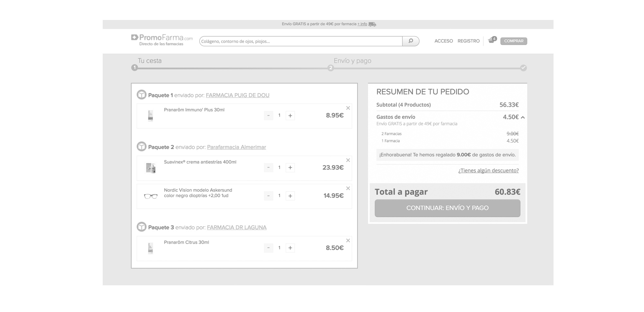
Task: Open the Envío y pago step label
Action: 353,61
